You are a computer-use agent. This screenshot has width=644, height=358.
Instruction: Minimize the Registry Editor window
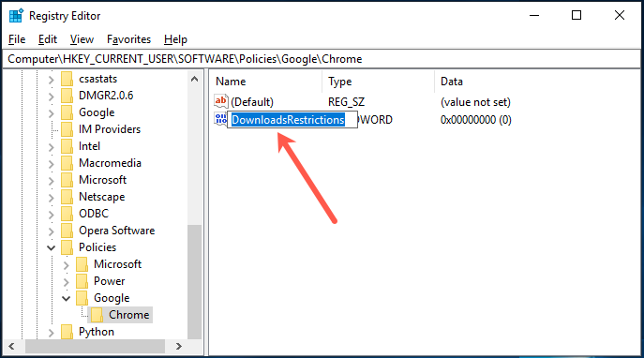pos(534,16)
